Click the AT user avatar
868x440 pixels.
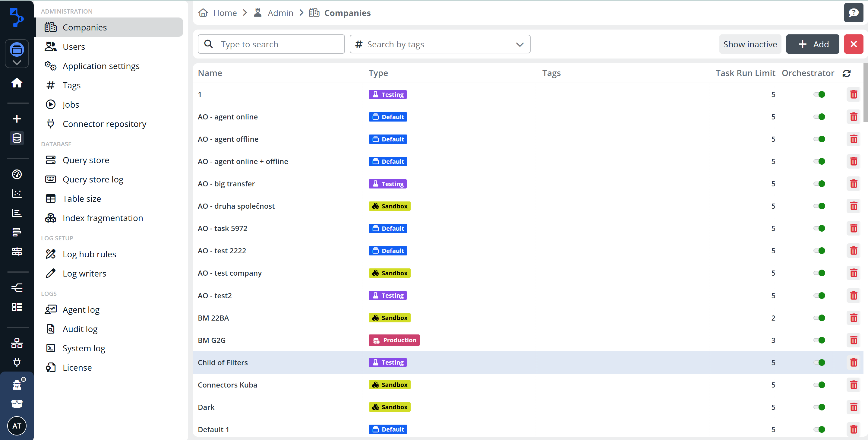coord(17,426)
